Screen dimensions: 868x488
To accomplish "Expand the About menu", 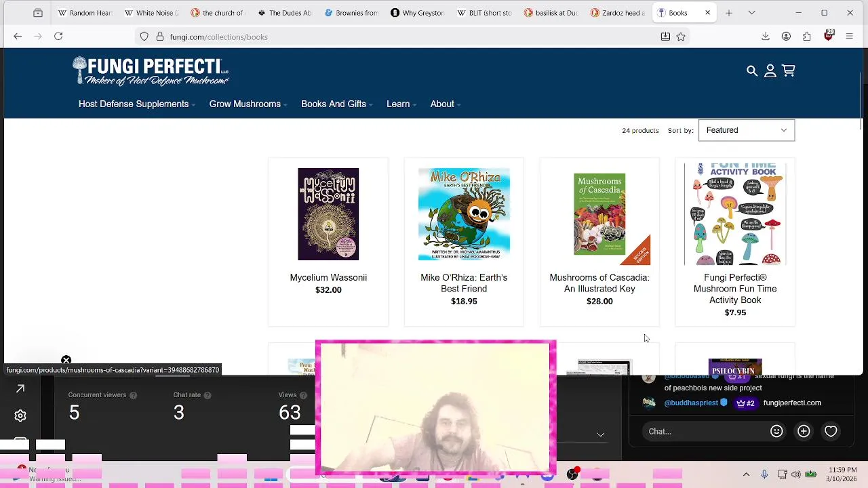I will (x=445, y=104).
